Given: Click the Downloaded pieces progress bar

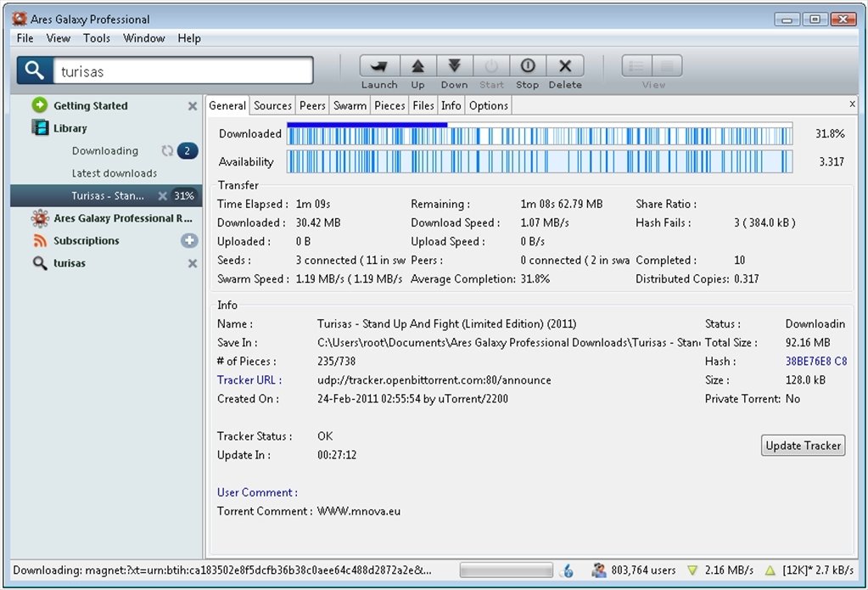Looking at the screenshot, I should pyautogui.click(x=540, y=133).
